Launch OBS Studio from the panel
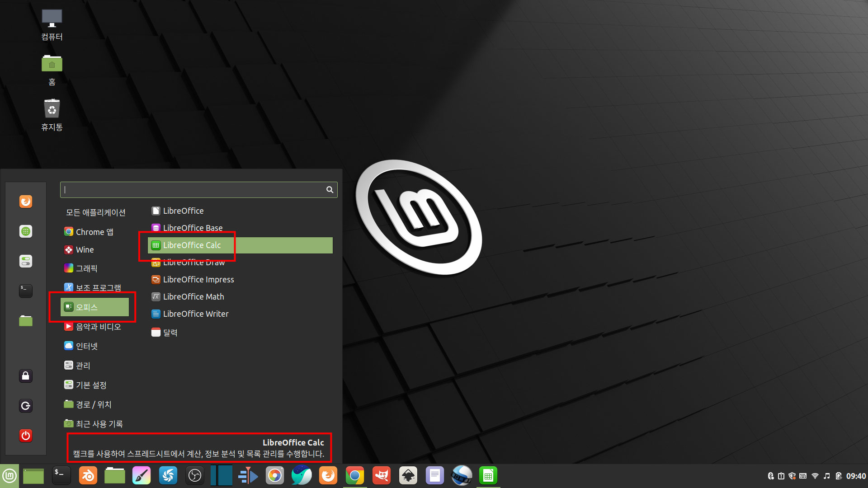Screen dimensions: 868x488 (195, 476)
